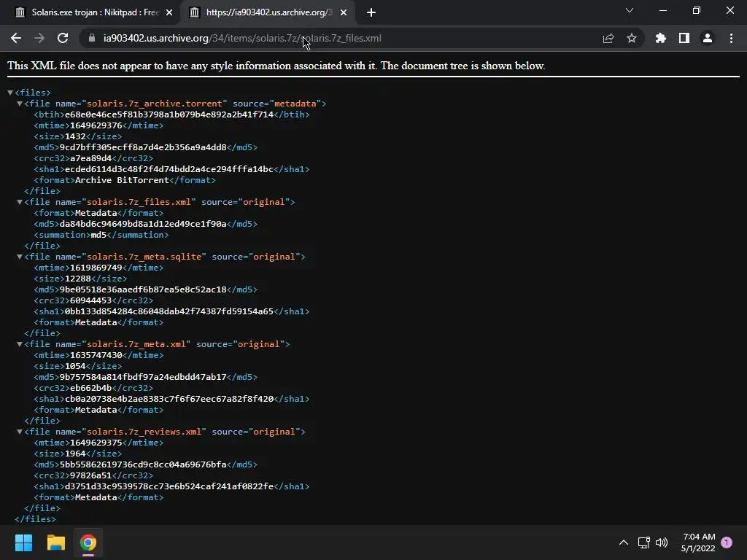Collapse the solaris.7z_archive.torrent file node
Image resolution: width=747 pixels, height=560 pixels.
(x=20, y=104)
